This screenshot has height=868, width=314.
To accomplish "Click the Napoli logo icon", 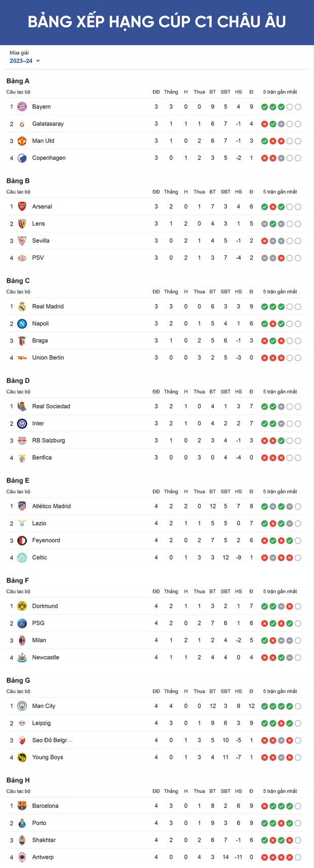I will [x=22, y=324].
